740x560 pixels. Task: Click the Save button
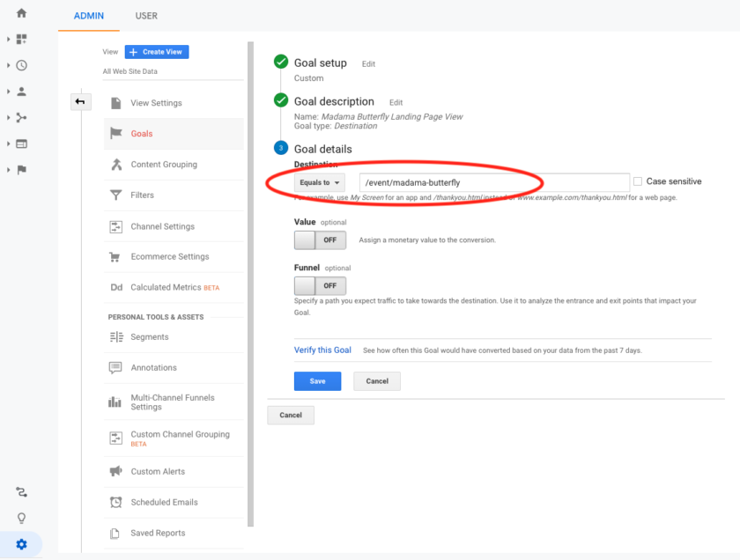point(317,380)
